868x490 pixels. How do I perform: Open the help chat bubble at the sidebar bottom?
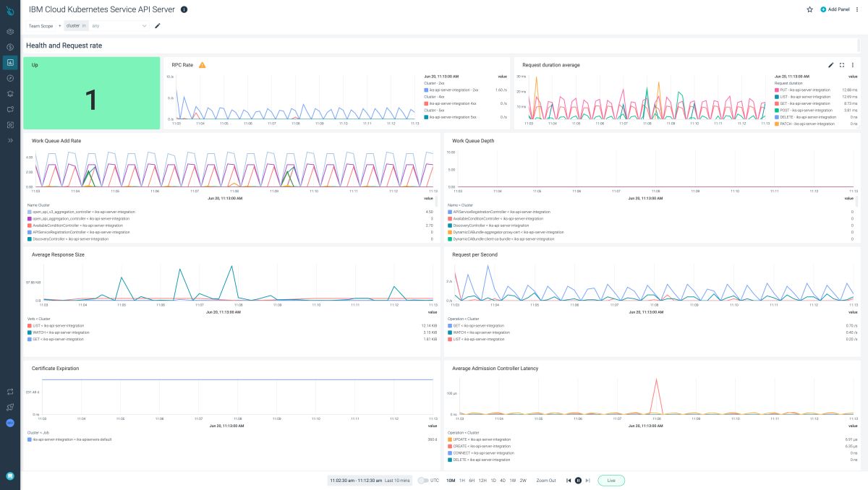[10, 476]
